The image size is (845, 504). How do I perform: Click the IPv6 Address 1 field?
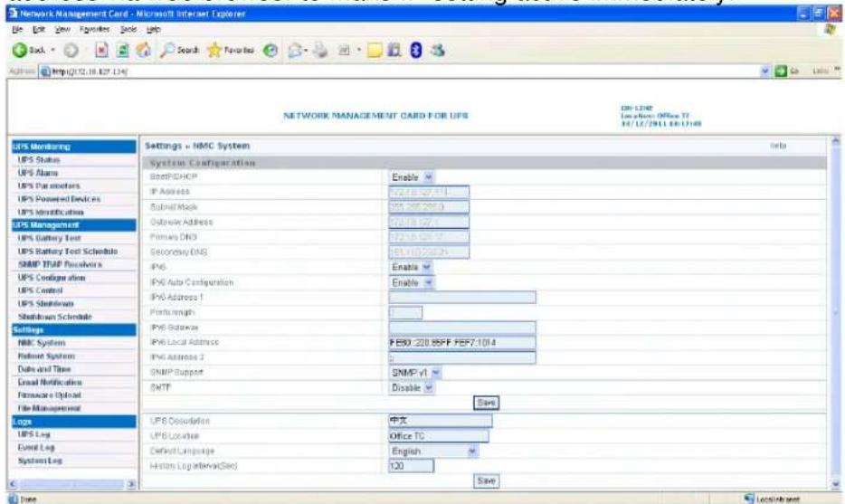point(462,298)
